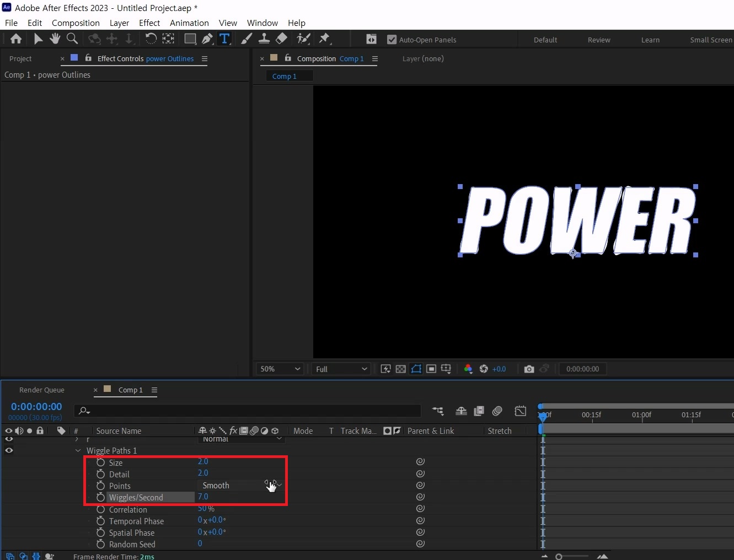Toggle lock on Effect Controls panel
This screenshot has height=560, width=734.
[x=88, y=58]
